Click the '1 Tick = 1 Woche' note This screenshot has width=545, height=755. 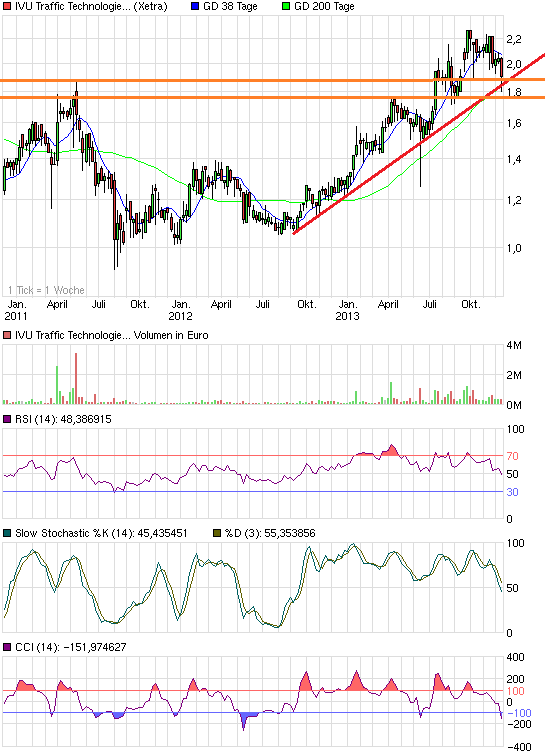[46, 290]
